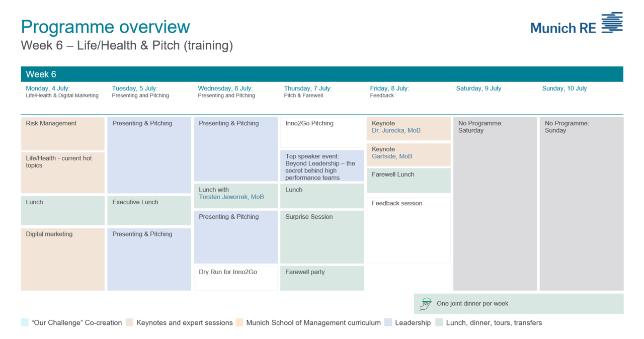Click the joint dinner chef icon
This screenshot has width=644, height=339.
(427, 303)
